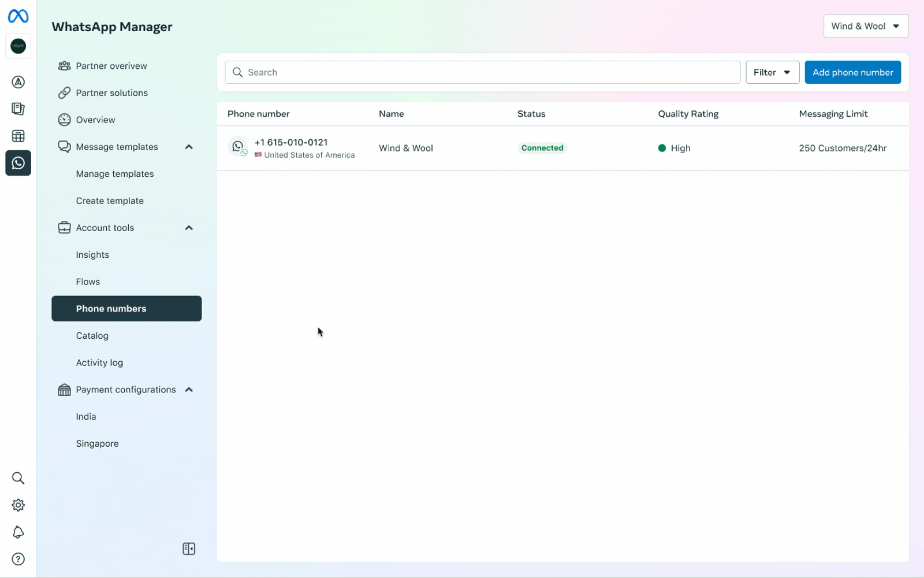Open the help question mark icon
Image resolution: width=924 pixels, height=578 pixels.
18,559
